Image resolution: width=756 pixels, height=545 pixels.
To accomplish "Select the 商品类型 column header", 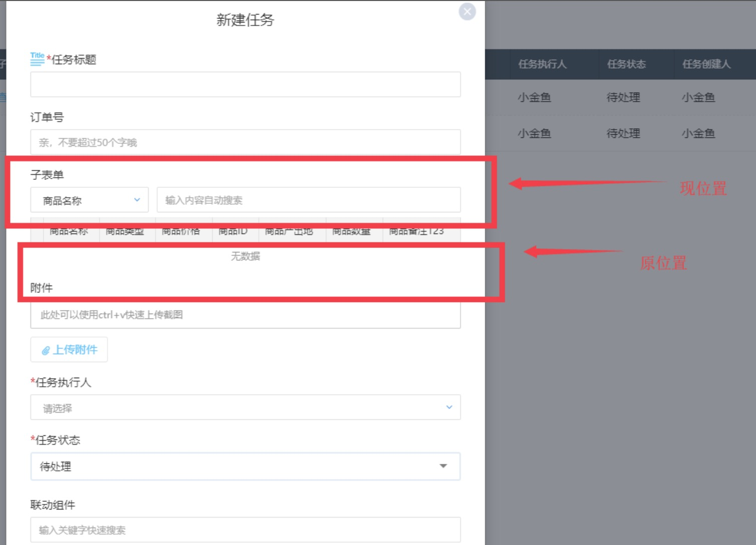I will tap(127, 232).
